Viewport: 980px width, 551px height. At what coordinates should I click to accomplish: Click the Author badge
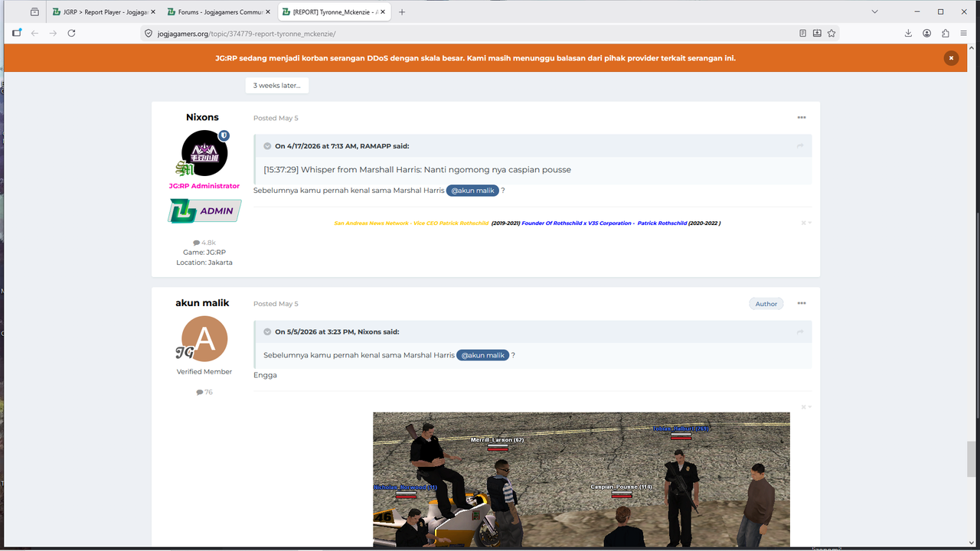coord(766,304)
